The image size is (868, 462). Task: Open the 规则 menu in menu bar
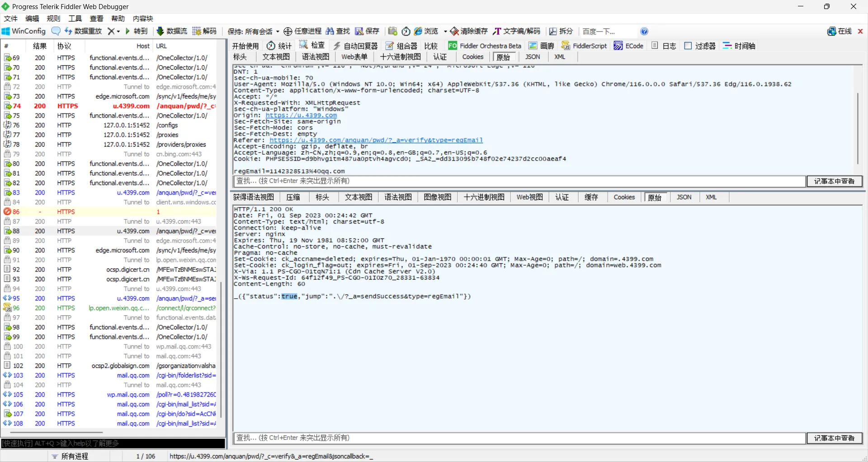53,19
